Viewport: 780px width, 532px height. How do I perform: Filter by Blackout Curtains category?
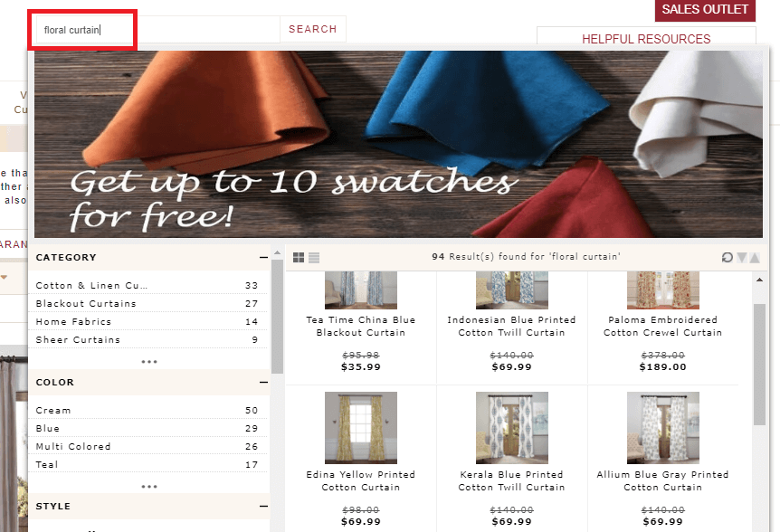point(86,304)
